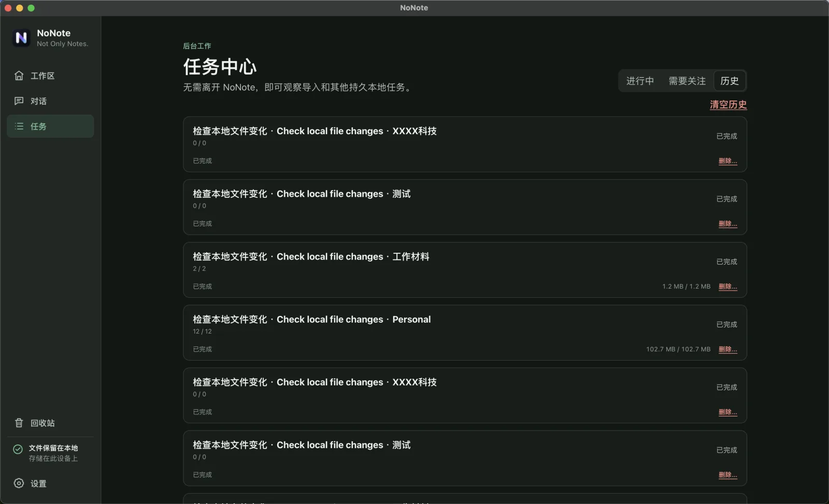The width and height of the screenshot is (829, 504).
Task: Open 工作区 via its home icon
Action: 19,76
